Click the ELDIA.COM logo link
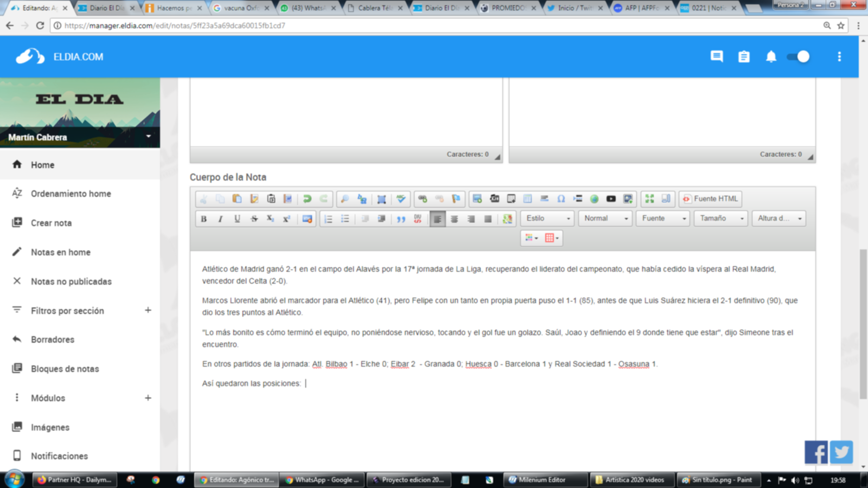This screenshot has height=488, width=868. [x=60, y=56]
